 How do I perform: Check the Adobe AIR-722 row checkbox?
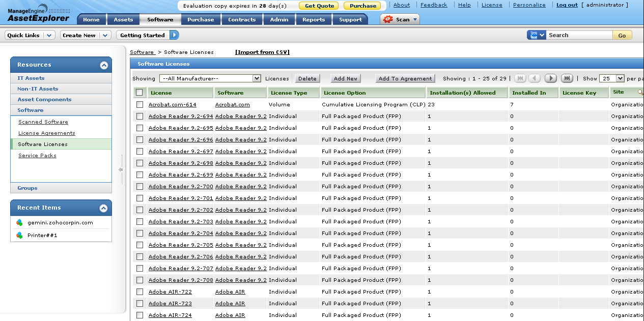click(x=139, y=291)
